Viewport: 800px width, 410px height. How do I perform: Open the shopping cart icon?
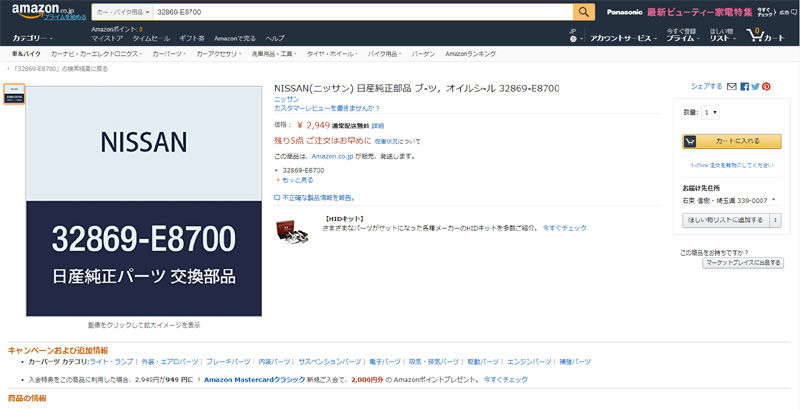tap(765, 36)
